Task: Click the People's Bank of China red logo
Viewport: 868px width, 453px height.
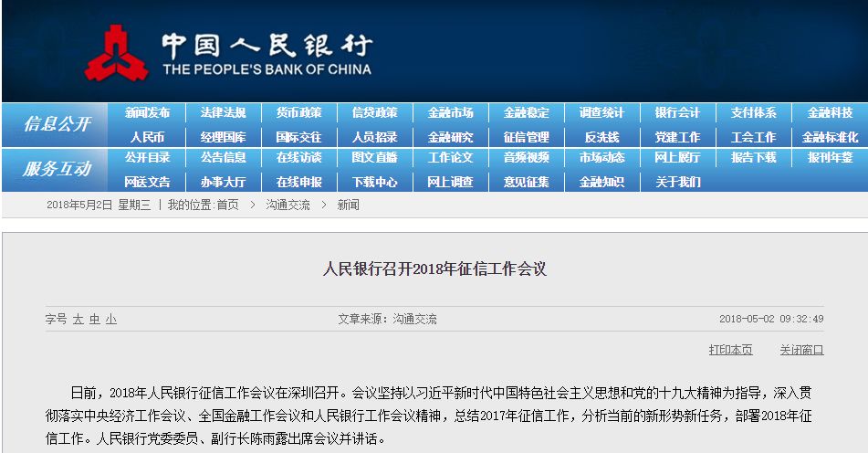Action: click(x=116, y=53)
